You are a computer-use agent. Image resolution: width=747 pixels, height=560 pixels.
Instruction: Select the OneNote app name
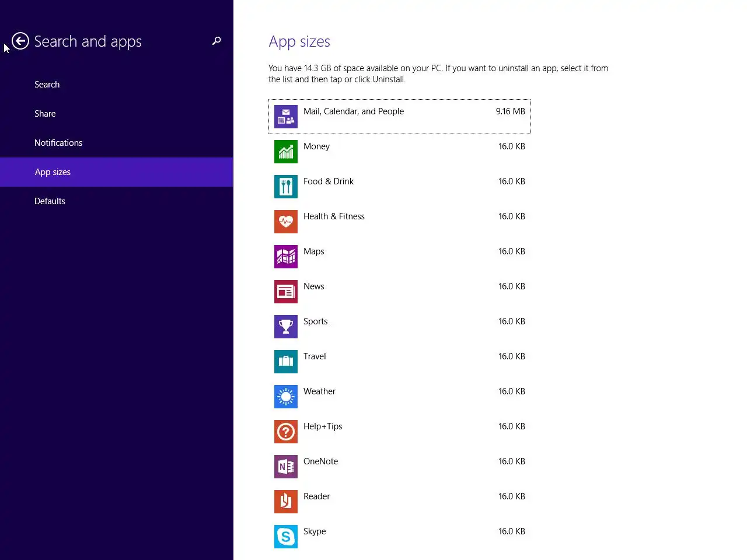coord(320,461)
